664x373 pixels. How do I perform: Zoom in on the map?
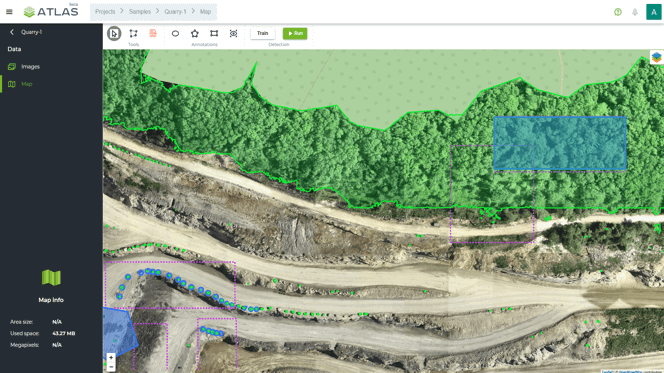pyautogui.click(x=111, y=358)
